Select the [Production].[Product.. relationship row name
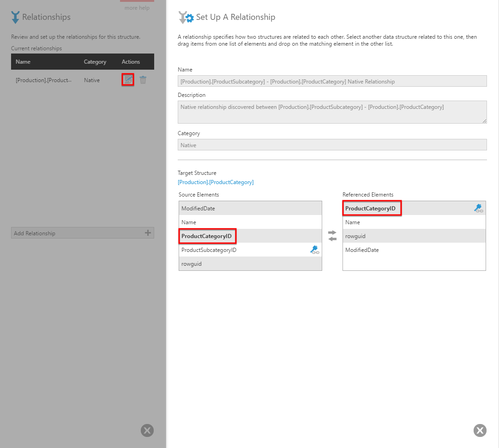 43,80
